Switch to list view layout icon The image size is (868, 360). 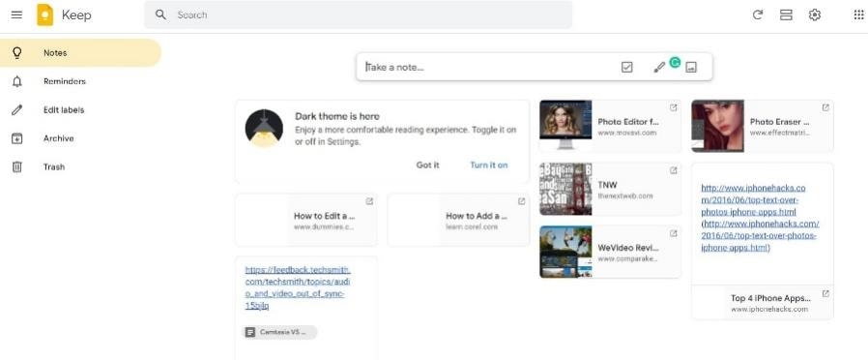pyautogui.click(x=786, y=15)
